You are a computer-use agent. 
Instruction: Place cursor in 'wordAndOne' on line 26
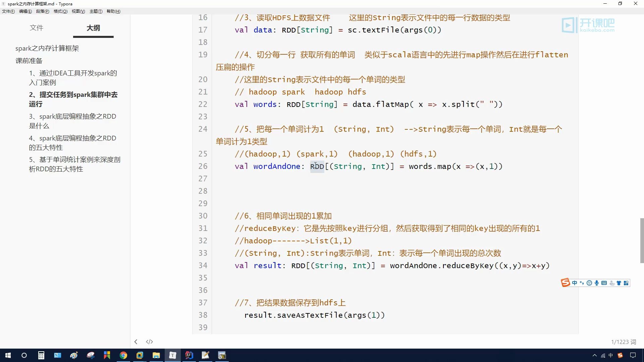(277, 166)
